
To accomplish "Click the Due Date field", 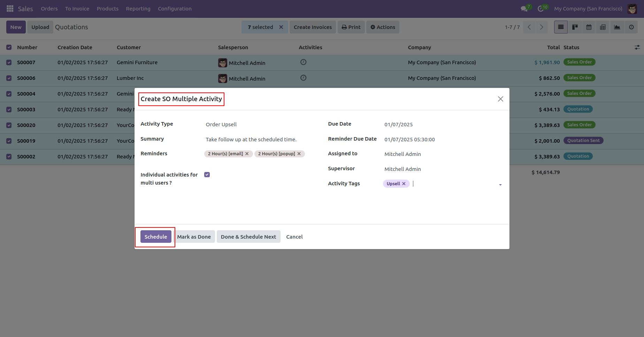I will pyautogui.click(x=443, y=125).
